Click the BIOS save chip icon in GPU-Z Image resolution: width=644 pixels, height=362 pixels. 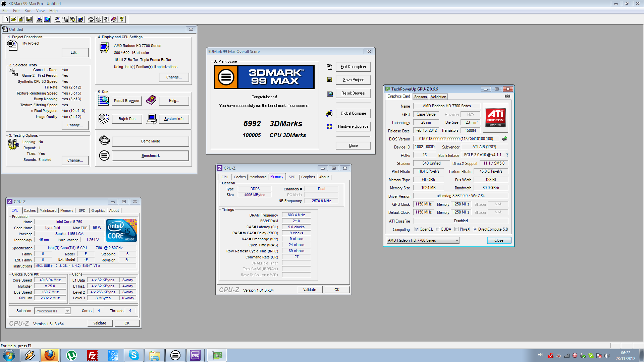click(x=504, y=139)
